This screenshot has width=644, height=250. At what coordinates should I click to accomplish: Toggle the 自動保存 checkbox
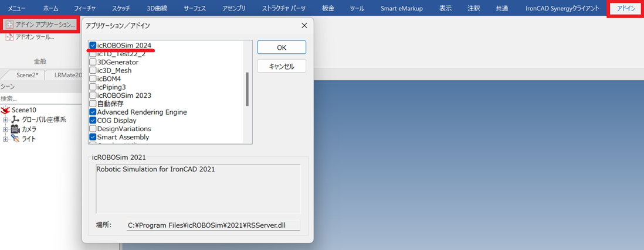pos(93,104)
